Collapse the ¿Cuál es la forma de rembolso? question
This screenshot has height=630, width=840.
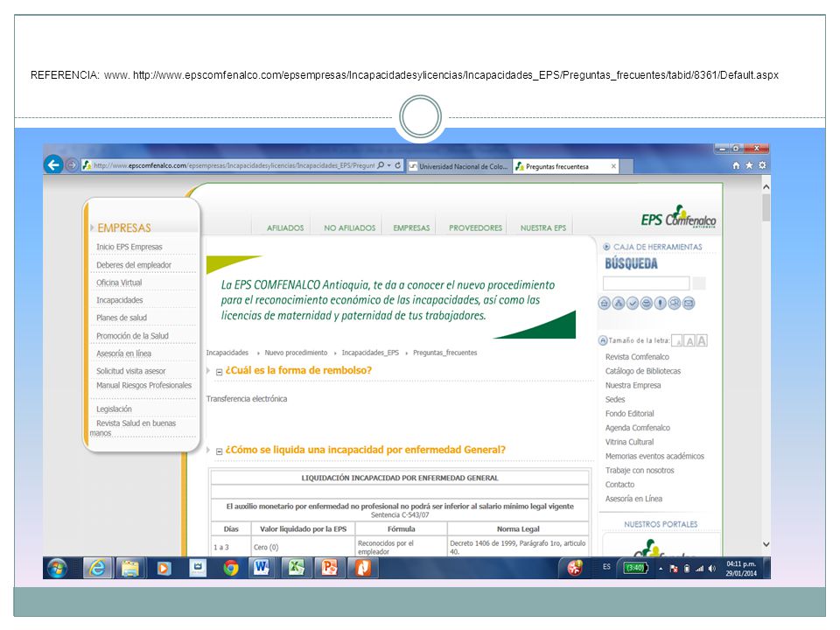[219, 372]
